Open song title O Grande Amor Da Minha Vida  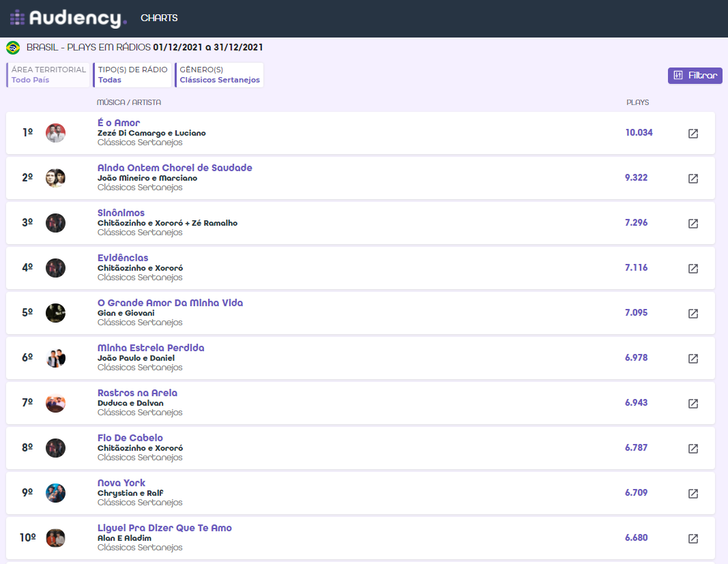[171, 303]
